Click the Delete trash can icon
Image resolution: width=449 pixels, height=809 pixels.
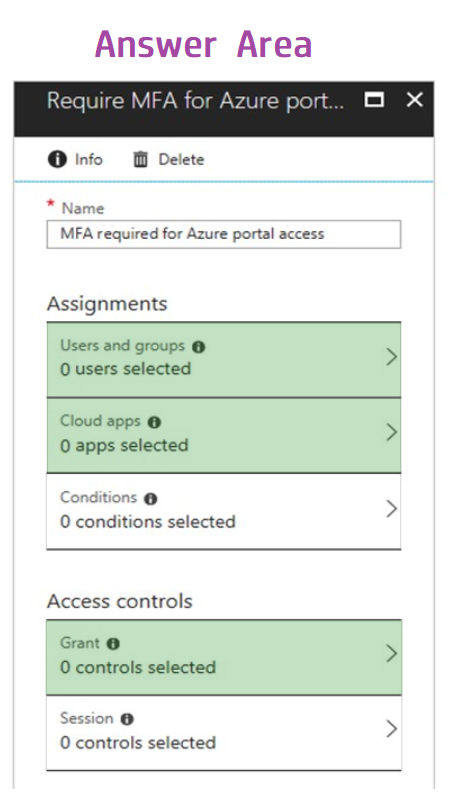(140, 159)
